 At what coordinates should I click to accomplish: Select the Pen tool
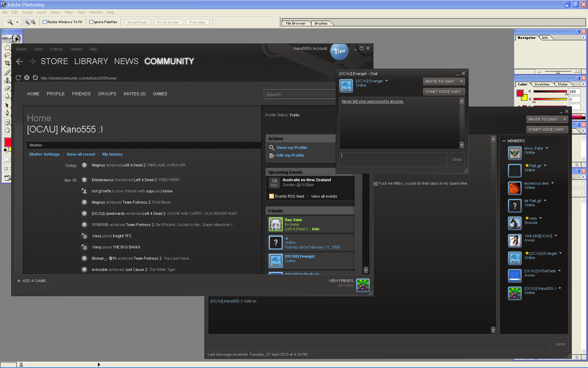pos(7,113)
